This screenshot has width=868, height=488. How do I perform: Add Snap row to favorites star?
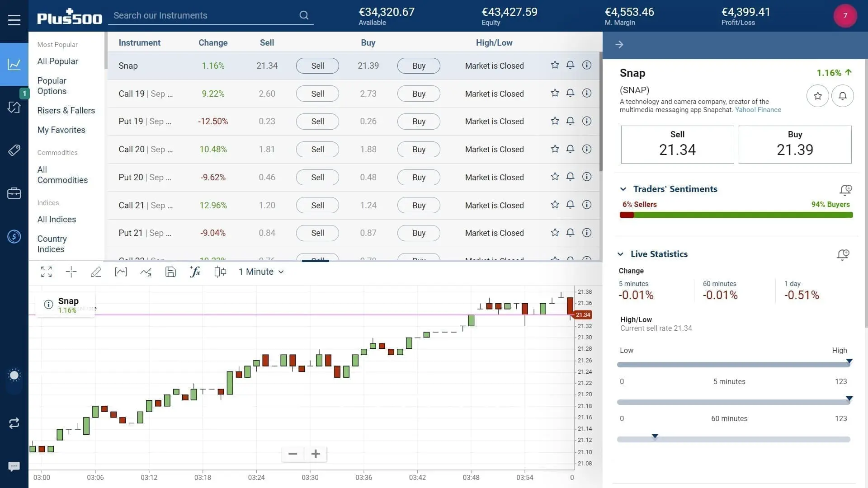point(555,65)
